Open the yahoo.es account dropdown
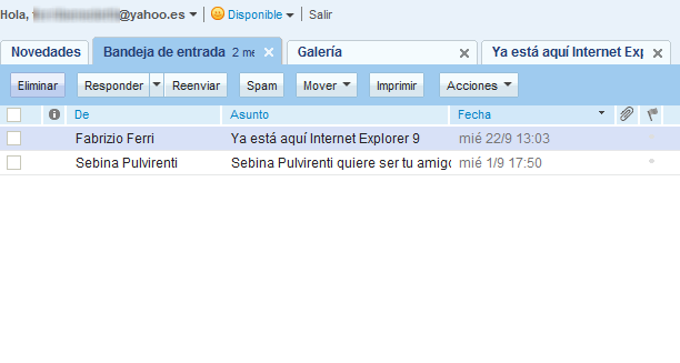Viewport: 680px width, 363px height. [x=193, y=15]
